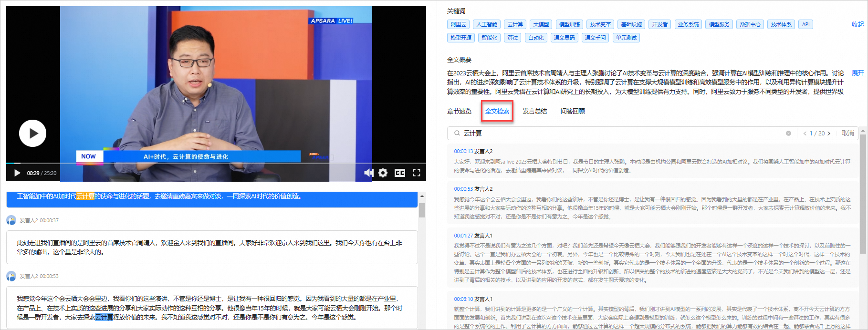This screenshot has height=330, width=868.
Task: Click the 算法 keyword tag
Action: click(512, 38)
